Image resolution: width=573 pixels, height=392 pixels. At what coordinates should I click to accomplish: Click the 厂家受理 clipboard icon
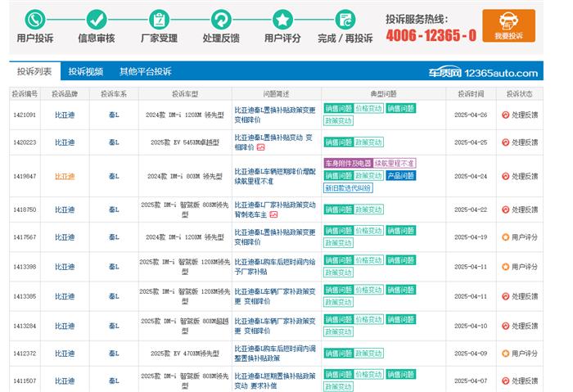(x=159, y=20)
